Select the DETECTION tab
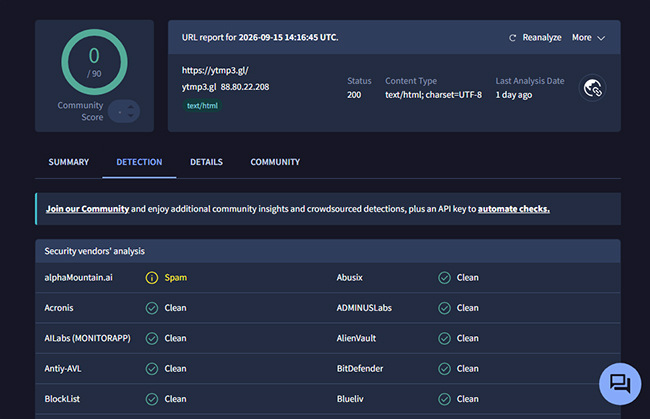 click(139, 162)
